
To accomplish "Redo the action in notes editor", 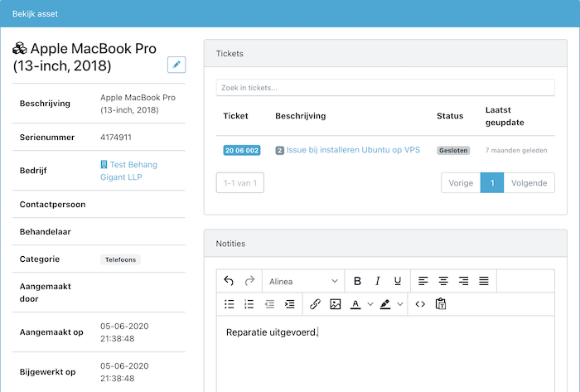I will pos(249,281).
